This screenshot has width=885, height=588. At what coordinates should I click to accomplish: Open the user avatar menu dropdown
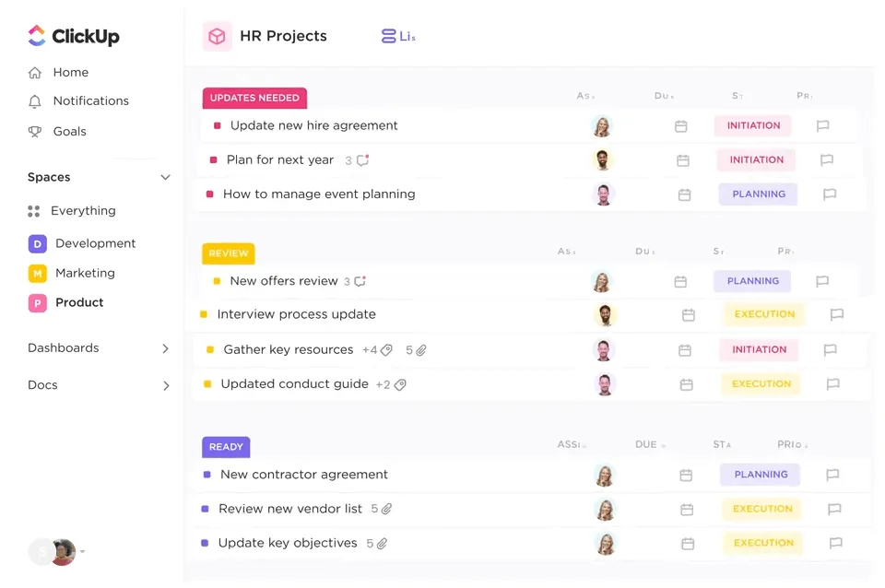pyautogui.click(x=82, y=551)
